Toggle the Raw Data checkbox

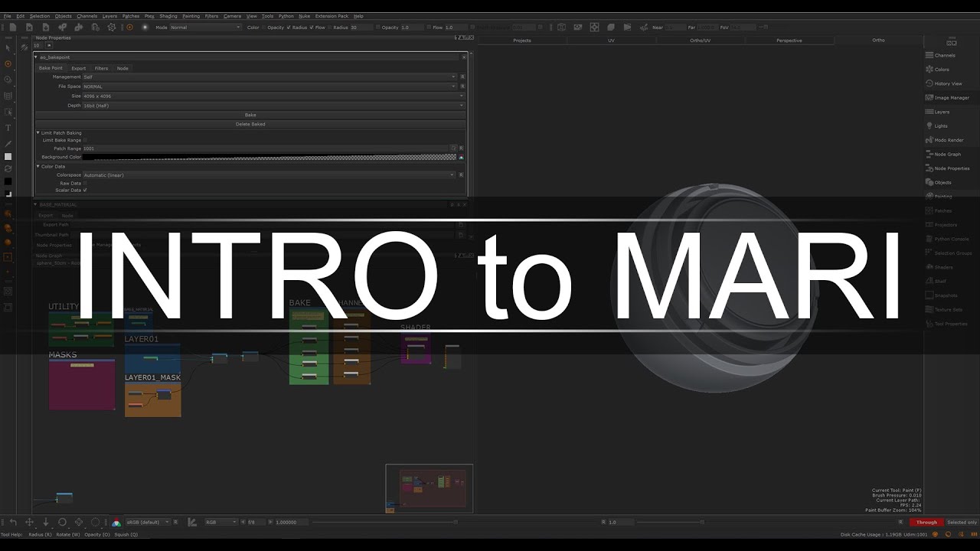[x=85, y=184]
